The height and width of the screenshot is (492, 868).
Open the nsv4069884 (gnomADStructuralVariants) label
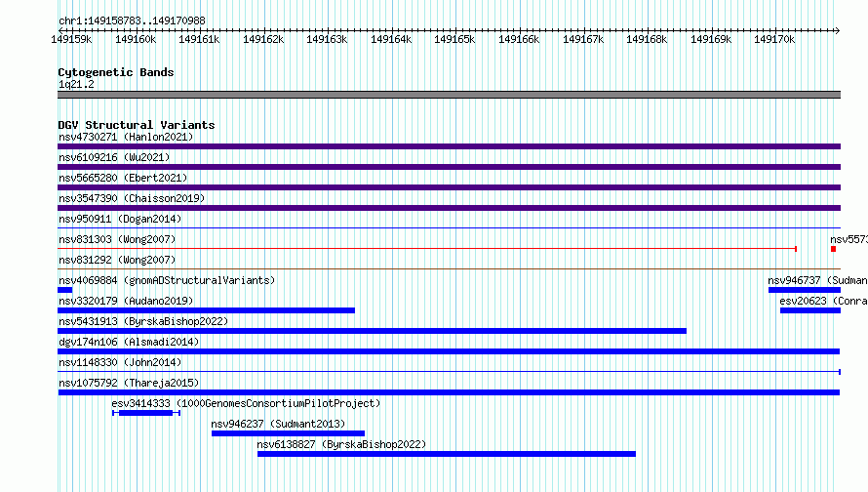(x=167, y=280)
